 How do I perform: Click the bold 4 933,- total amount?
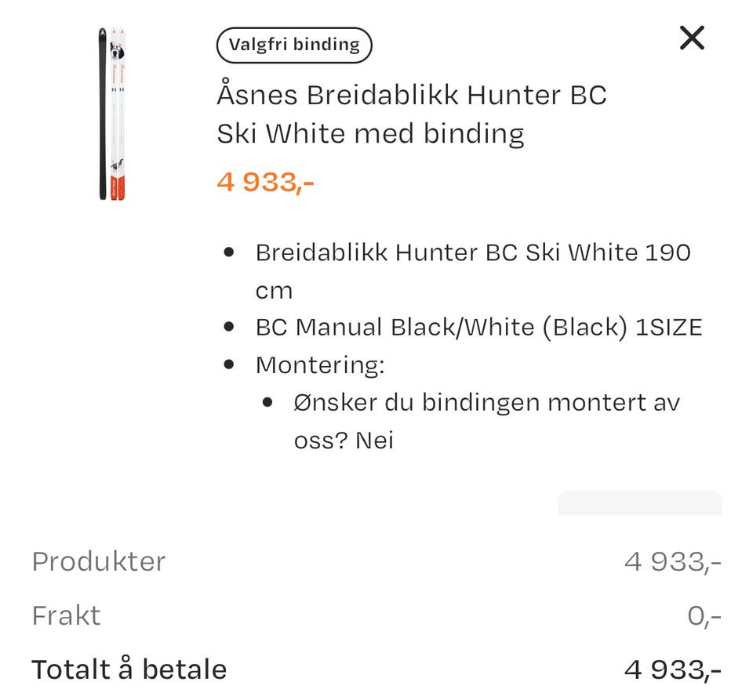click(672, 669)
